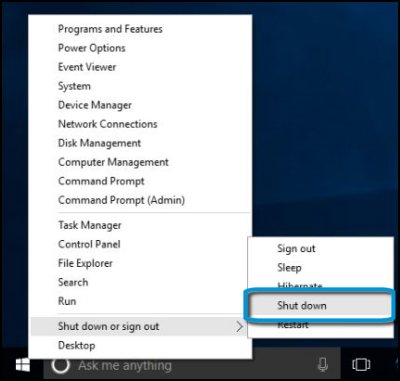Focus the Ask me anything search box

click(192, 365)
